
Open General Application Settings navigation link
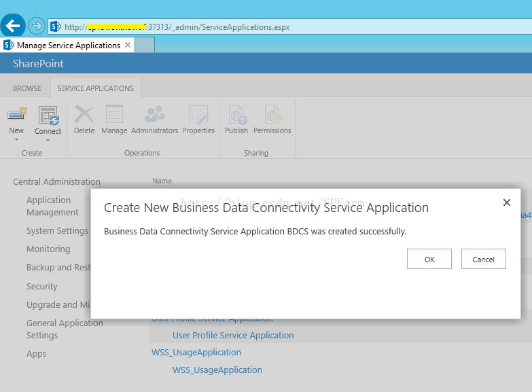pyautogui.click(x=65, y=329)
